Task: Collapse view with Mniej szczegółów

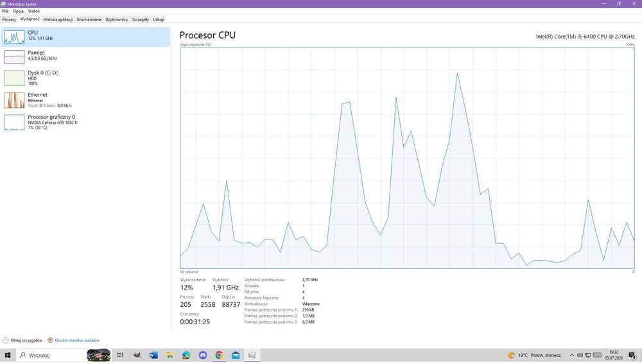Action: (x=22, y=340)
